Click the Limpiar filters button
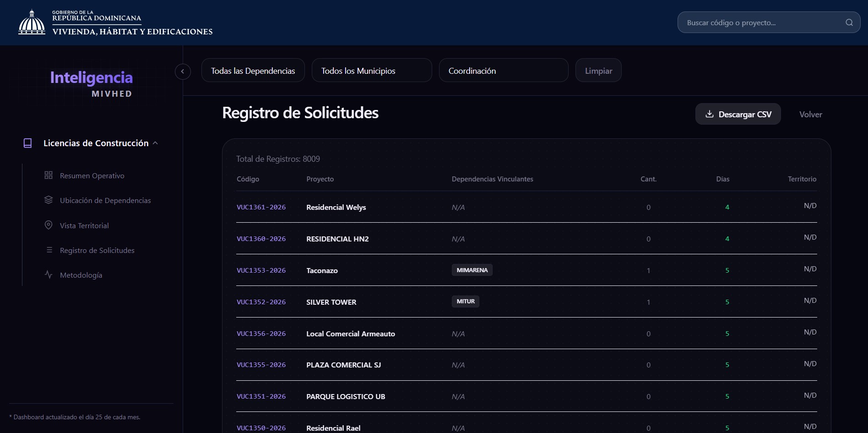The height and width of the screenshot is (433, 868). [598, 71]
